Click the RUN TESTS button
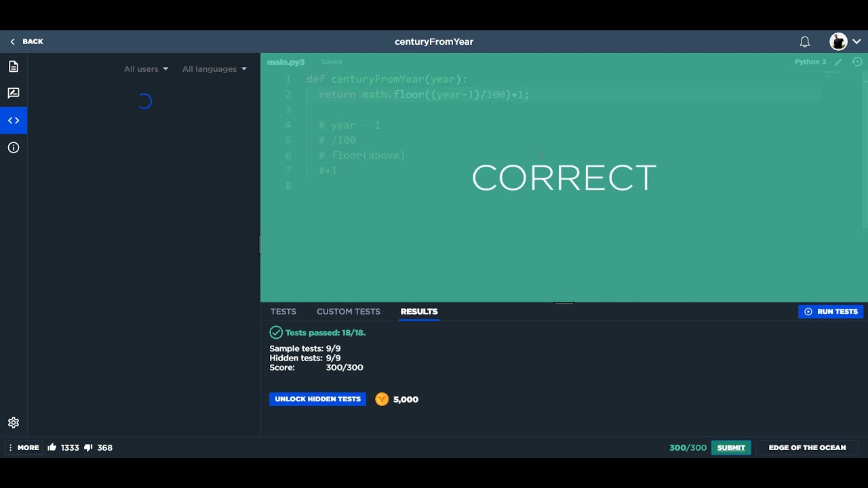The width and height of the screenshot is (868, 488). 831,312
